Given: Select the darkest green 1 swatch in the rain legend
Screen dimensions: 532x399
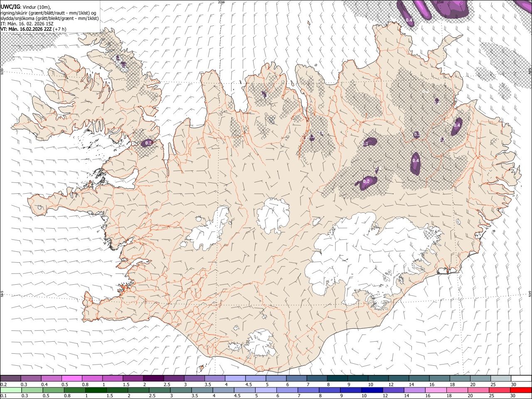Looking at the screenshot, I should (96, 390).
